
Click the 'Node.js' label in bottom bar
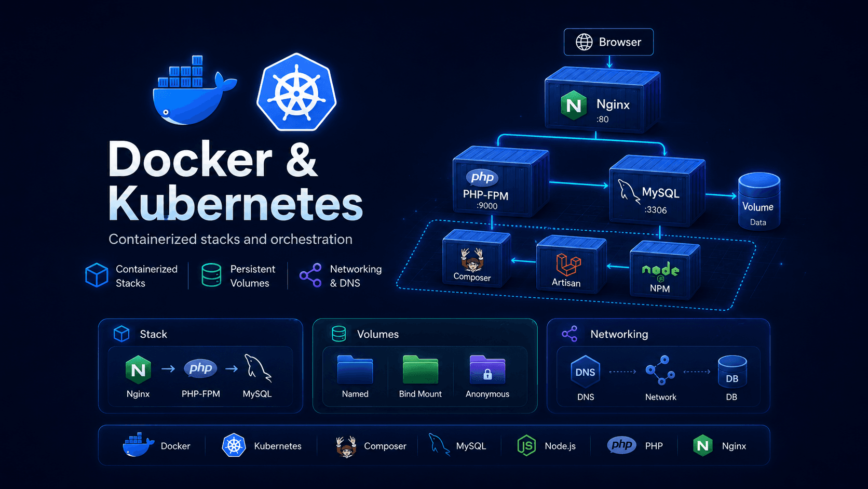[x=560, y=446]
